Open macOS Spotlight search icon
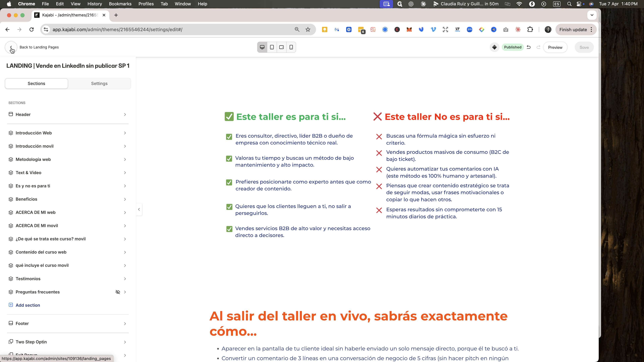Screen dimensions: 644x362 [569, 4]
